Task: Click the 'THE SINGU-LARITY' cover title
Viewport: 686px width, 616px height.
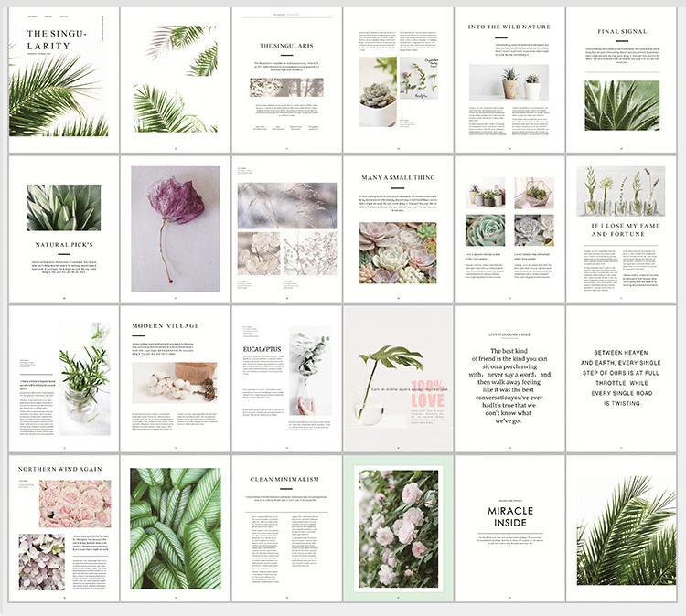Action: pyautogui.click(x=57, y=40)
